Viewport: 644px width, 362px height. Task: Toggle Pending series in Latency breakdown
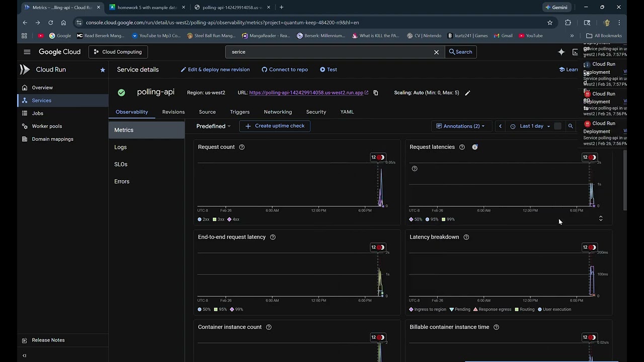click(460, 309)
